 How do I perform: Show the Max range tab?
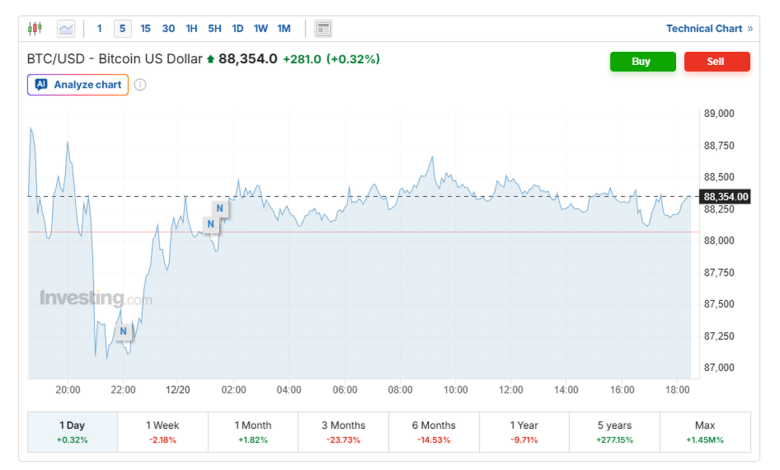pyautogui.click(x=705, y=432)
